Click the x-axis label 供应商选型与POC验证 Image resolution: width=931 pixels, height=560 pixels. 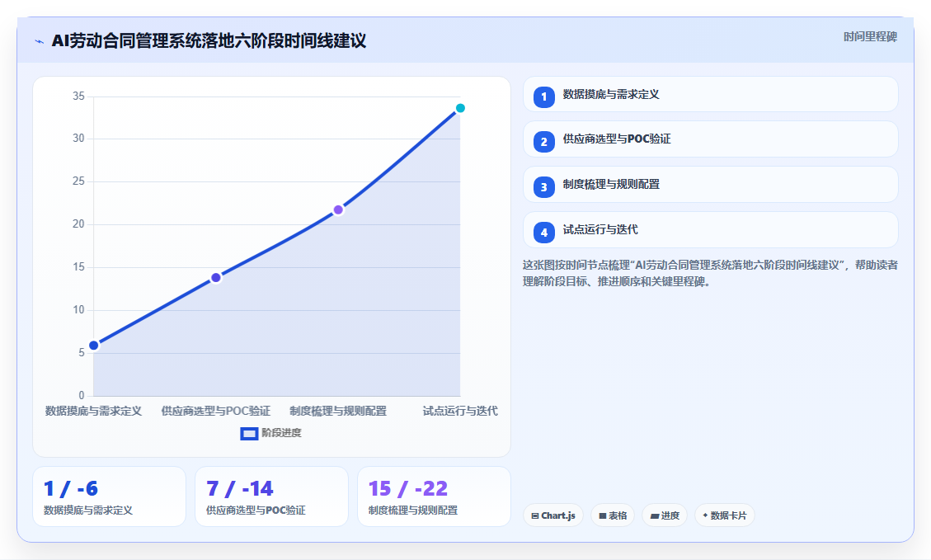[216, 411]
